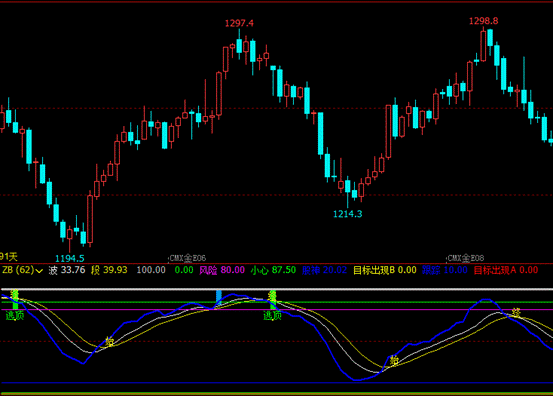Select the CMX金E08 contract marker
This screenshot has height=396, width=553.
[466, 258]
